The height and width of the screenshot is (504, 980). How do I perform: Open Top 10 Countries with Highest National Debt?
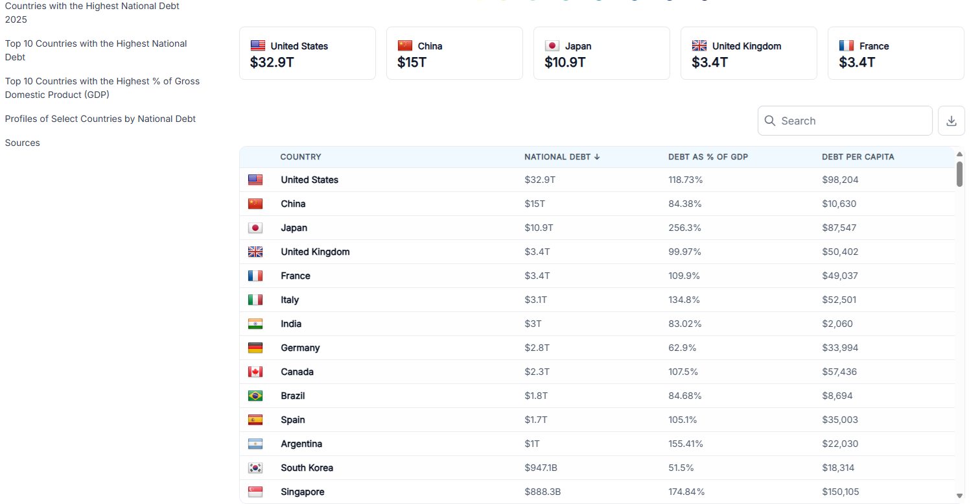pyautogui.click(x=96, y=50)
